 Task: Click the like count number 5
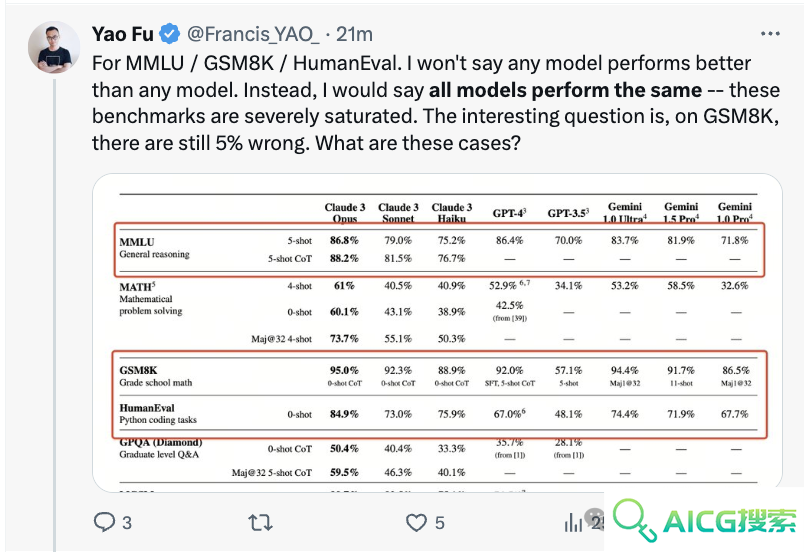pos(440,523)
